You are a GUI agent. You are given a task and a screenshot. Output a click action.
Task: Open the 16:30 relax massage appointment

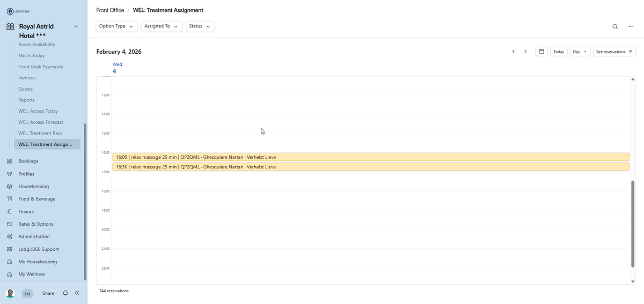(x=370, y=167)
